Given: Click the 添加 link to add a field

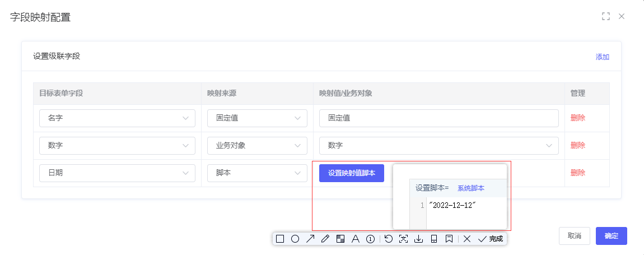Looking at the screenshot, I should coord(602,57).
